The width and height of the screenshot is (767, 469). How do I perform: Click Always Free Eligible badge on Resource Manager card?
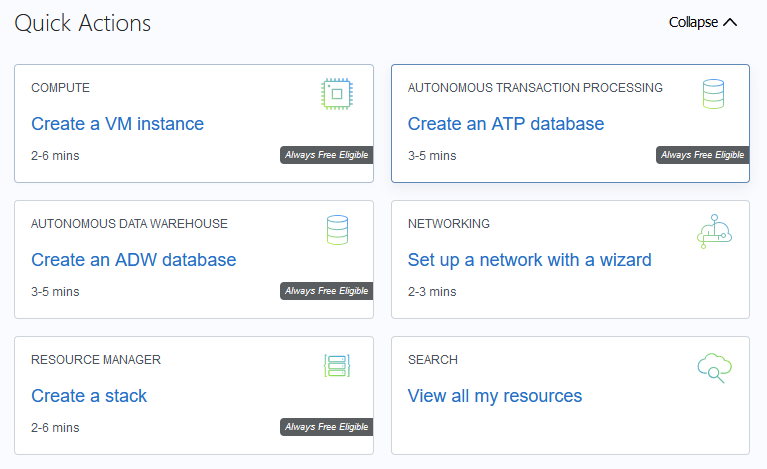[326, 427]
